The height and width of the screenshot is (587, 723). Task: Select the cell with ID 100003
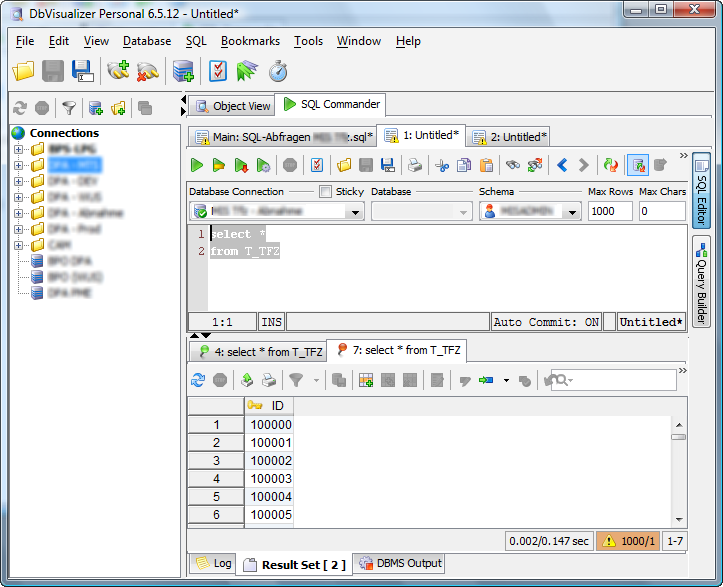(x=269, y=479)
